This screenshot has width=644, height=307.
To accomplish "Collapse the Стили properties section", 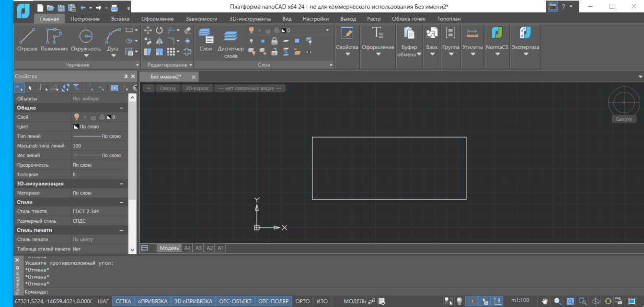I will [x=122, y=202].
